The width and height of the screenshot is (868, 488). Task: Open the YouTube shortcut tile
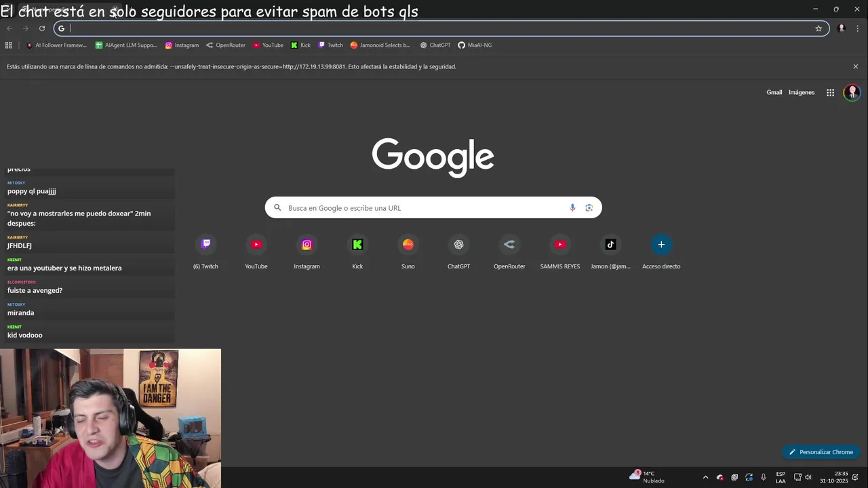(x=256, y=251)
